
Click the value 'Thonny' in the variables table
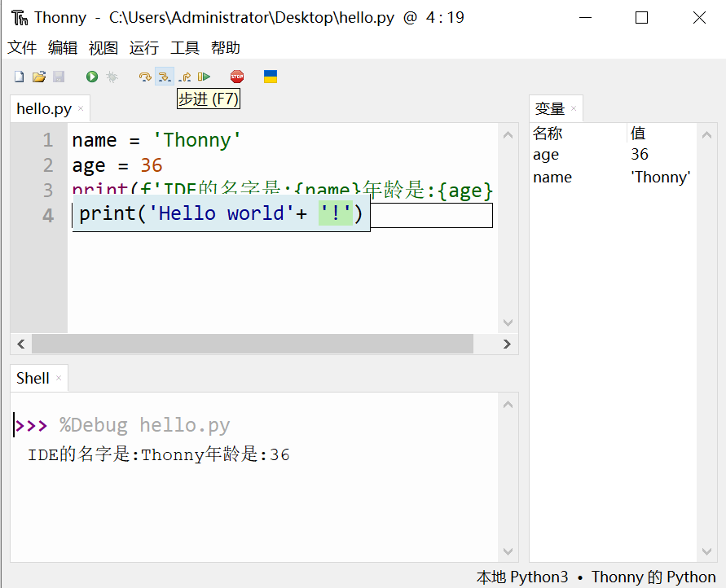click(661, 178)
